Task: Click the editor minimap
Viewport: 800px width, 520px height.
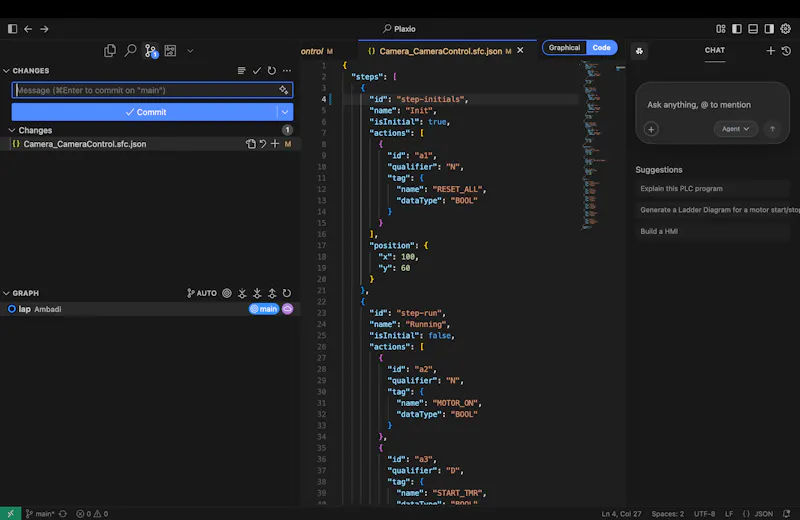Action: click(594, 145)
